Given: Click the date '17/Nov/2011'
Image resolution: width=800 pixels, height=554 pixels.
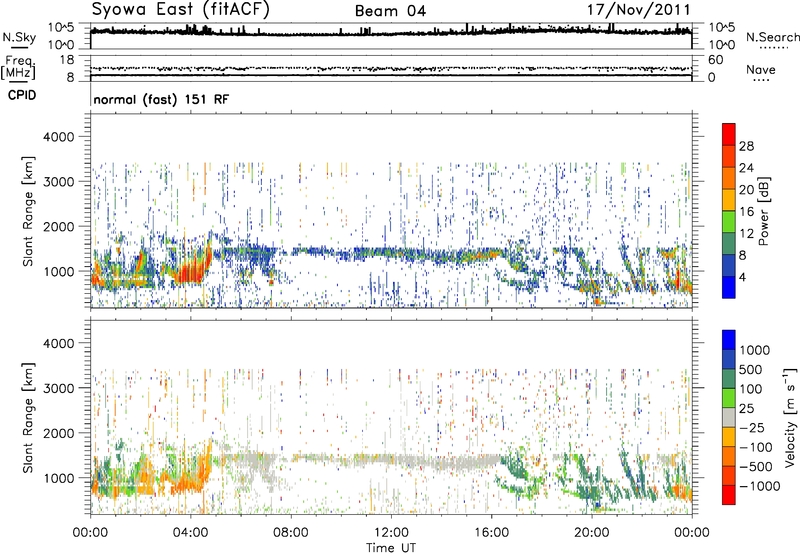Looking at the screenshot, I should (639, 10).
